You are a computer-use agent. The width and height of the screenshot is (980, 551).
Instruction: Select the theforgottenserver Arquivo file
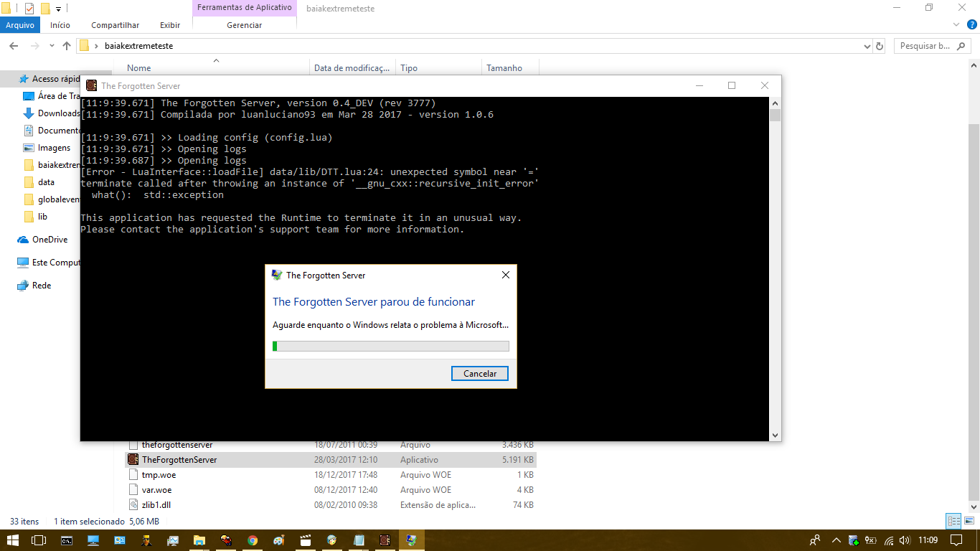click(x=331, y=445)
